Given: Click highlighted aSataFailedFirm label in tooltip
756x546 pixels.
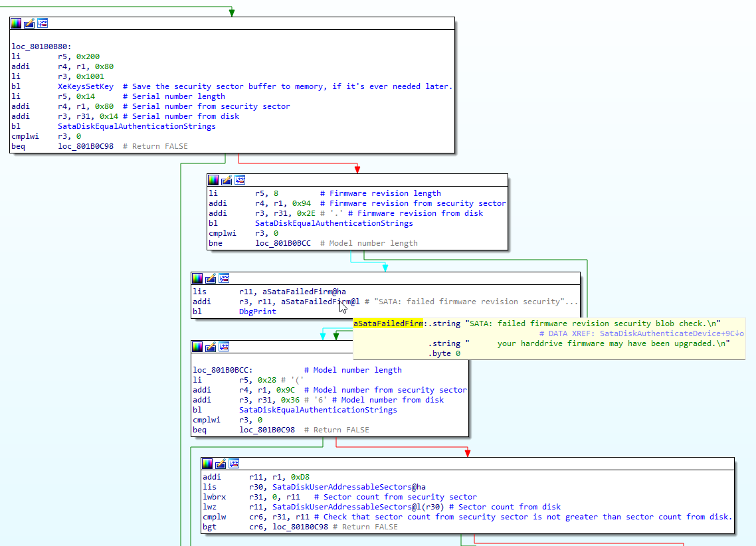Looking at the screenshot, I should coord(388,323).
